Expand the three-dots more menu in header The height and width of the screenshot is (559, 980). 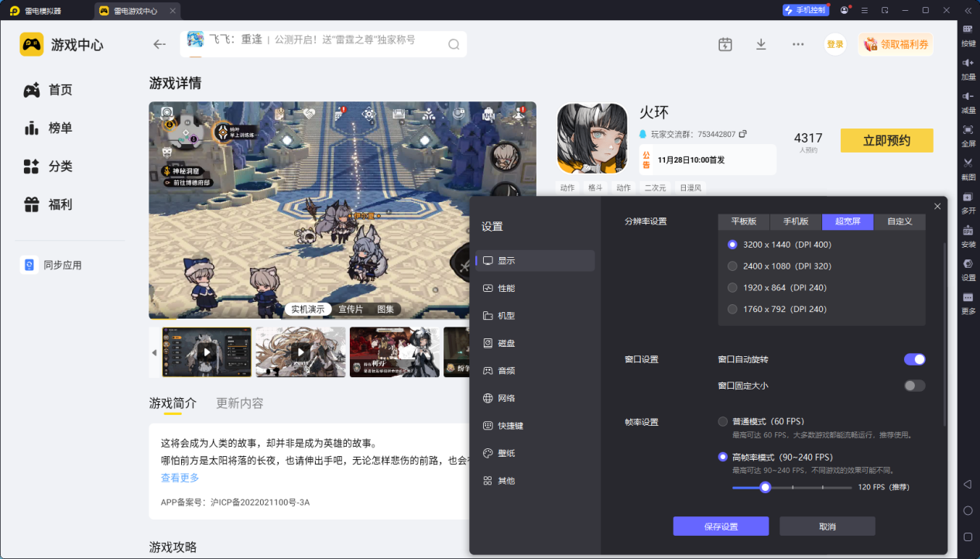click(798, 45)
